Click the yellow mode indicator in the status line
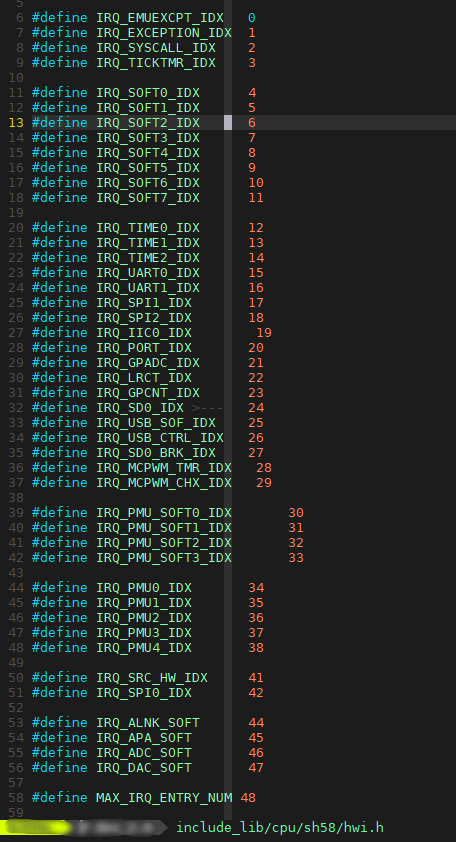Image resolution: width=456 pixels, height=842 pixels. point(35,828)
